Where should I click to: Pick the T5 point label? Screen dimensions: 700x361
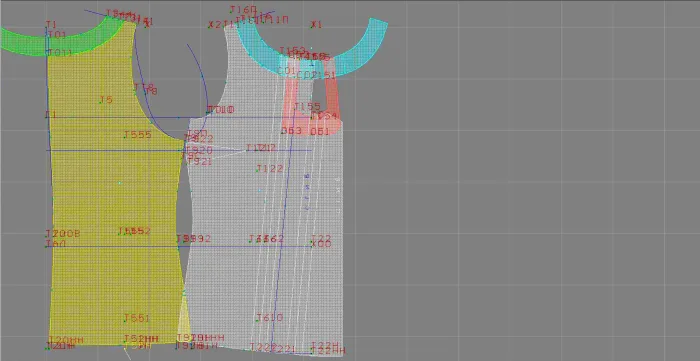click(106, 100)
